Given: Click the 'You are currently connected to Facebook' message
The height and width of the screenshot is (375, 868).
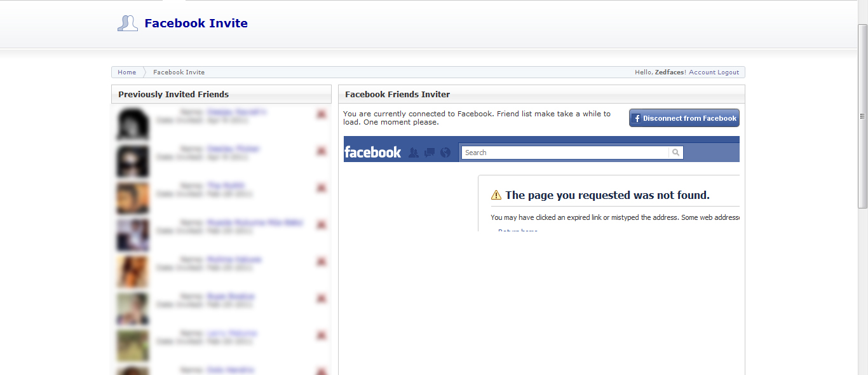Looking at the screenshot, I should pos(477,118).
